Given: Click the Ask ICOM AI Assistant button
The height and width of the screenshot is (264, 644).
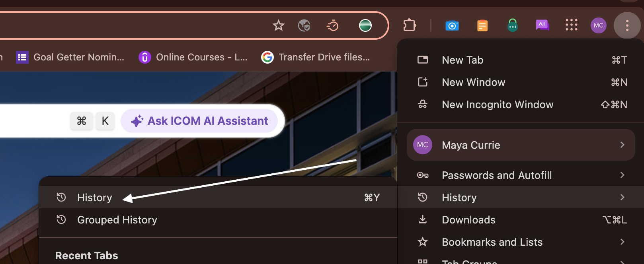Looking at the screenshot, I should click(199, 121).
